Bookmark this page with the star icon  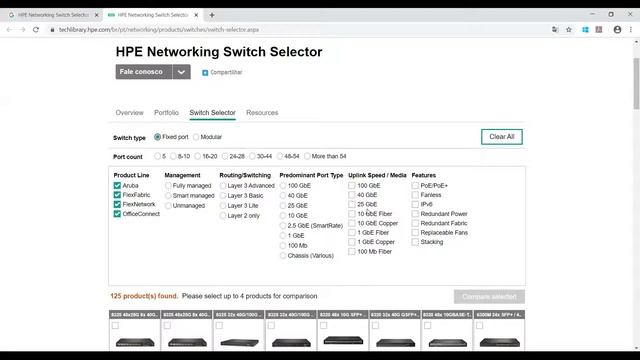[x=569, y=29]
